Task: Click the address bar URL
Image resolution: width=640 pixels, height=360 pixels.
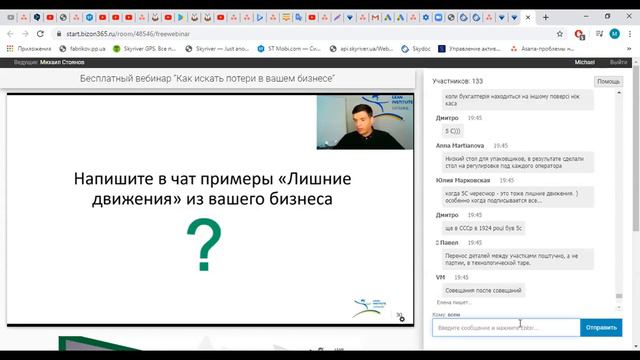Action: pyautogui.click(x=128, y=34)
